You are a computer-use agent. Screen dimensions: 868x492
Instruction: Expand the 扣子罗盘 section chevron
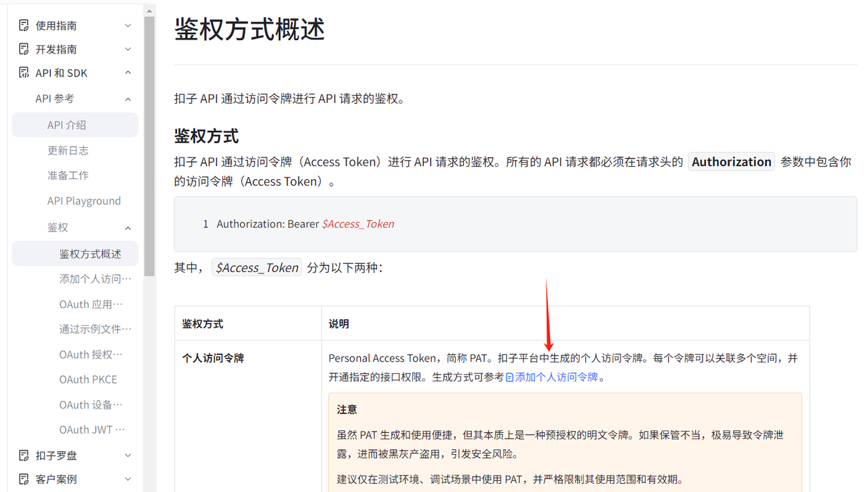point(128,455)
